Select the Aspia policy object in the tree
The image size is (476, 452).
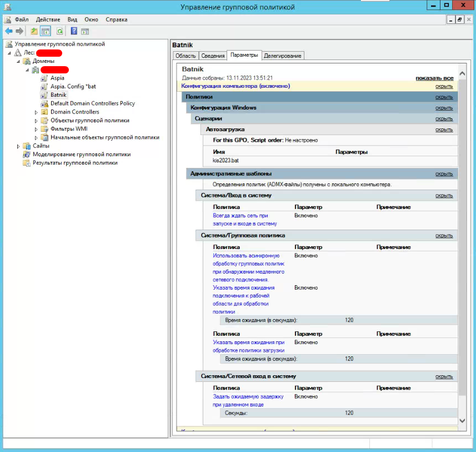pyautogui.click(x=57, y=78)
